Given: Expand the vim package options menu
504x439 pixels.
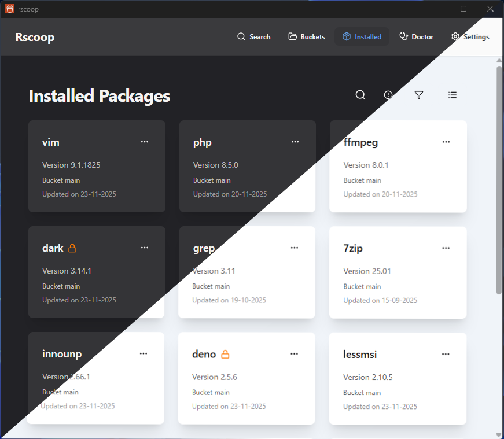Looking at the screenshot, I should point(145,142).
